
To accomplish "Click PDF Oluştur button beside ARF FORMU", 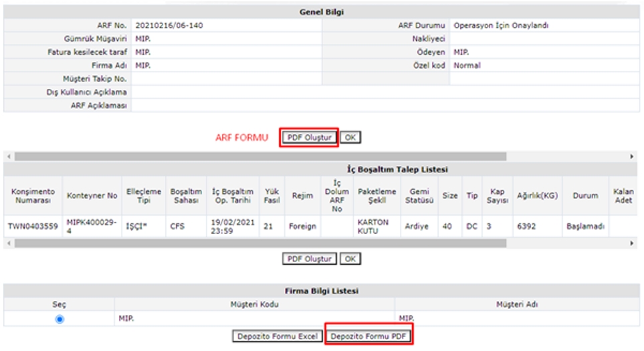I will coord(309,138).
